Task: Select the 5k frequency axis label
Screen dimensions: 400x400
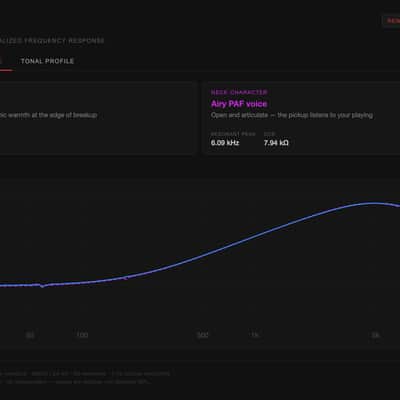Action: (x=375, y=335)
